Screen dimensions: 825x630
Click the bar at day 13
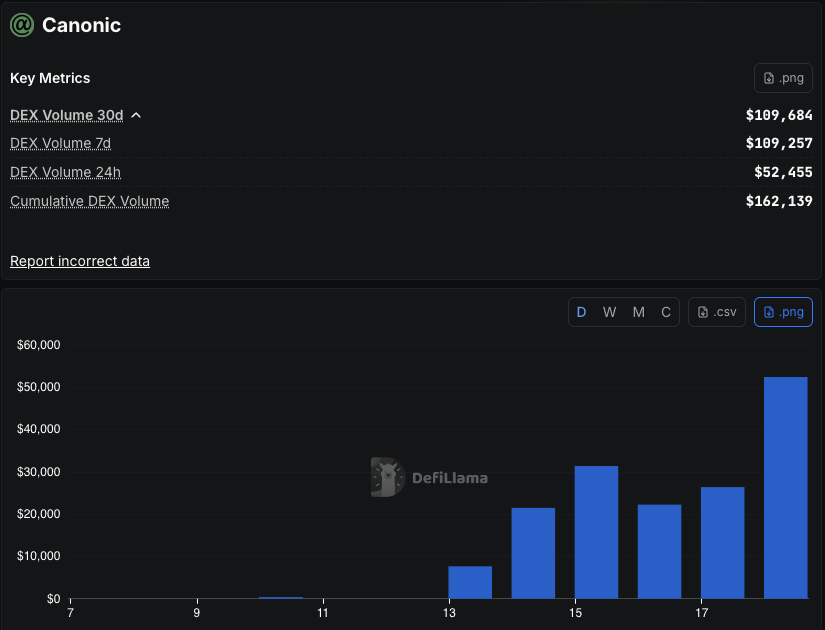470,582
